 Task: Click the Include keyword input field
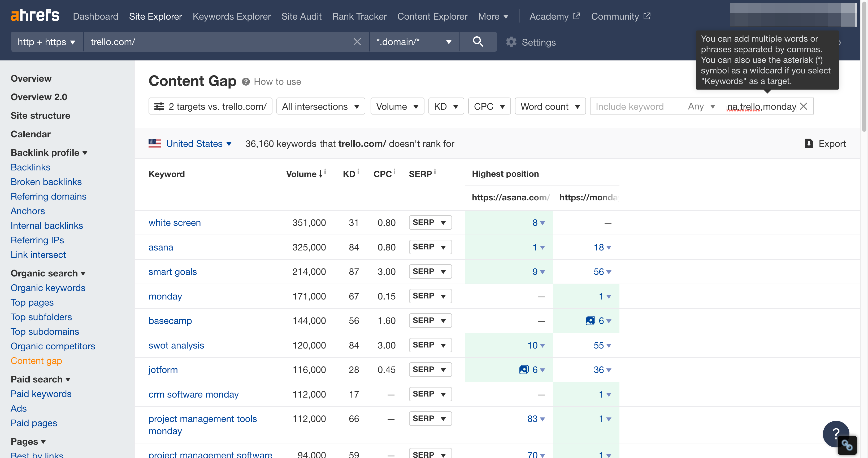click(x=636, y=107)
